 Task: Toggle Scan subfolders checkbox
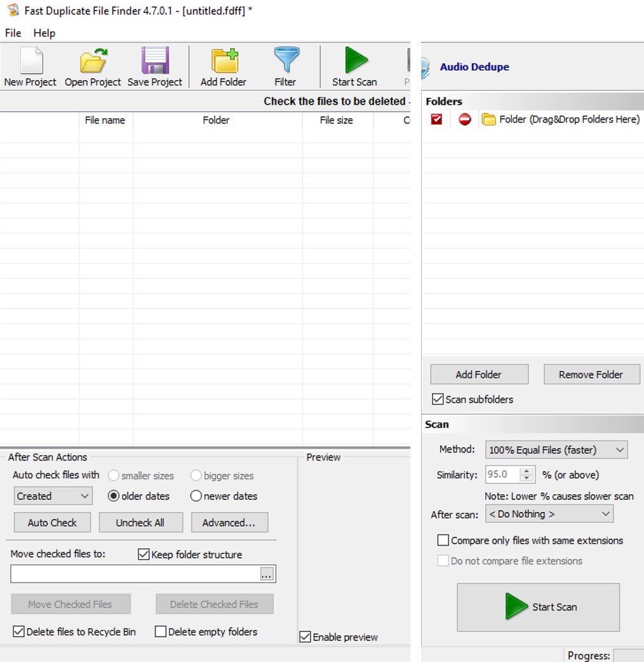(438, 400)
